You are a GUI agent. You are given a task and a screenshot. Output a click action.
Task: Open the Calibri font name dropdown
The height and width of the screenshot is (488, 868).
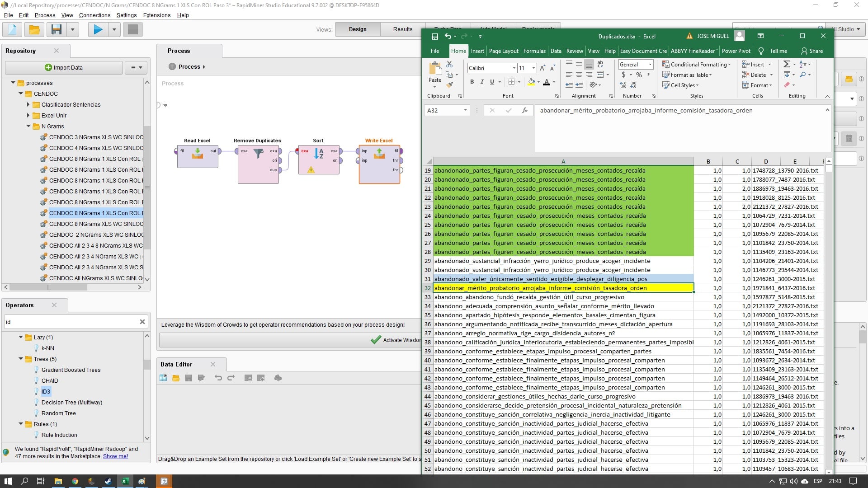tap(514, 68)
